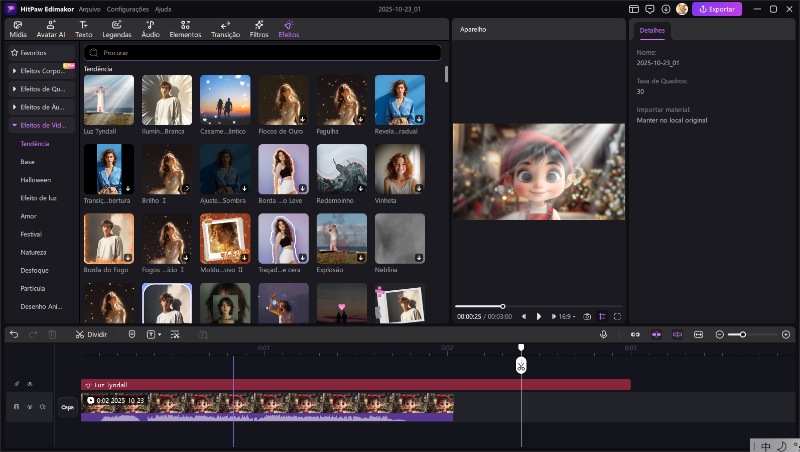Enter fullscreen preview mode
800x452 pixels.
coord(617,316)
